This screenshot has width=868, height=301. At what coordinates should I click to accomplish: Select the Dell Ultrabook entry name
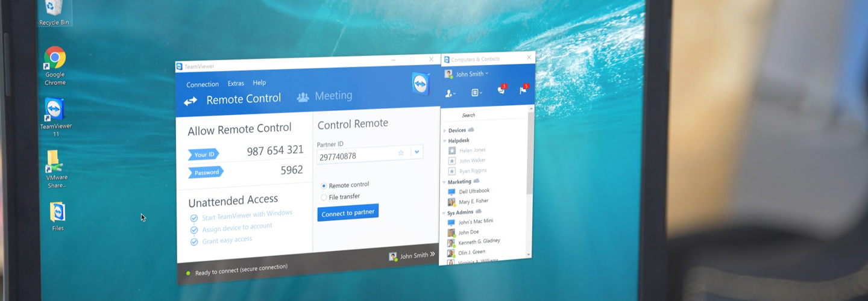pyautogui.click(x=474, y=191)
